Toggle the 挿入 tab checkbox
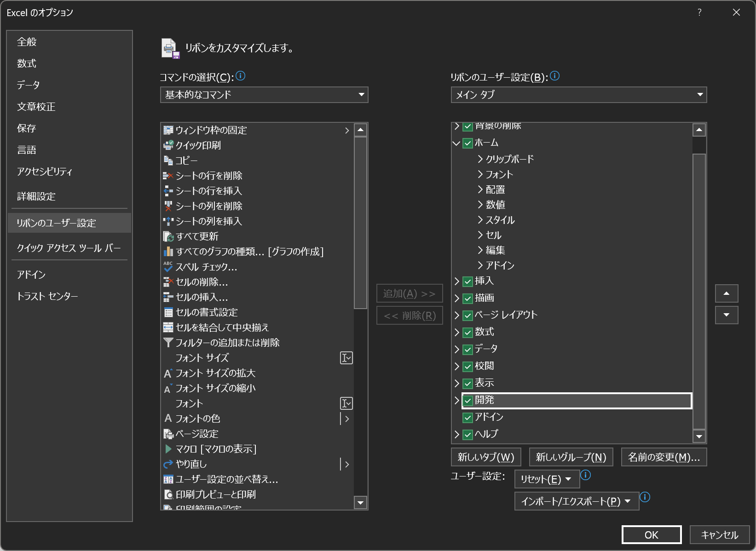Screen dimensions: 756x551 (x=468, y=281)
